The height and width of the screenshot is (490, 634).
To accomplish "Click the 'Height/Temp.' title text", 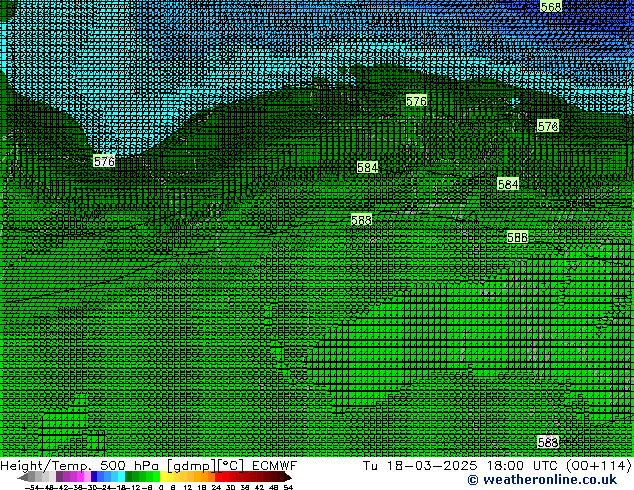I will [x=46, y=466].
